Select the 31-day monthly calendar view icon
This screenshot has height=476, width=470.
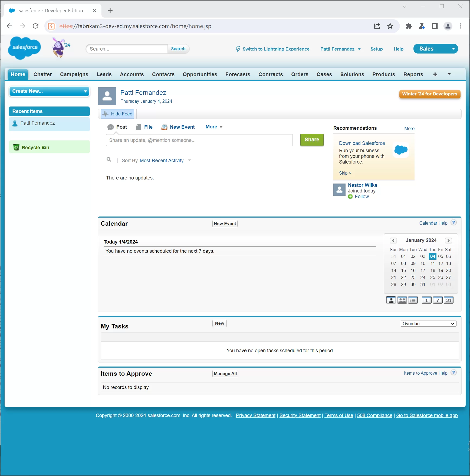coord(448,300)
